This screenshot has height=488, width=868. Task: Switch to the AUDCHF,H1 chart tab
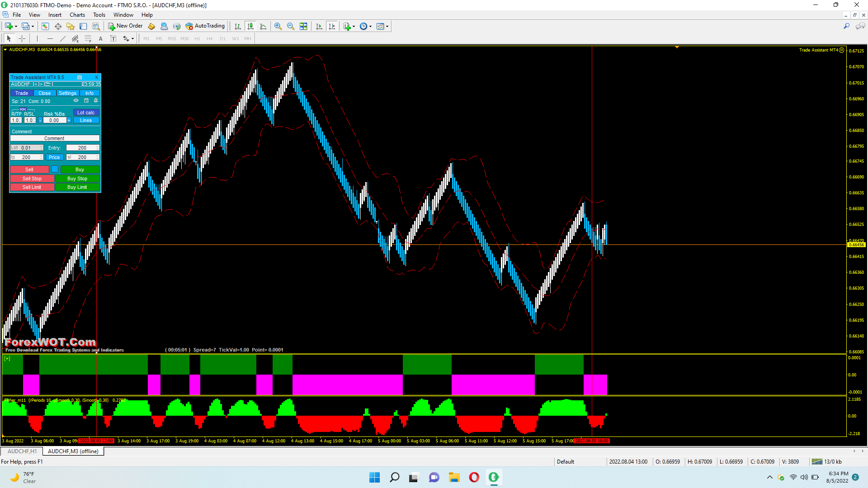pos(22,451)
